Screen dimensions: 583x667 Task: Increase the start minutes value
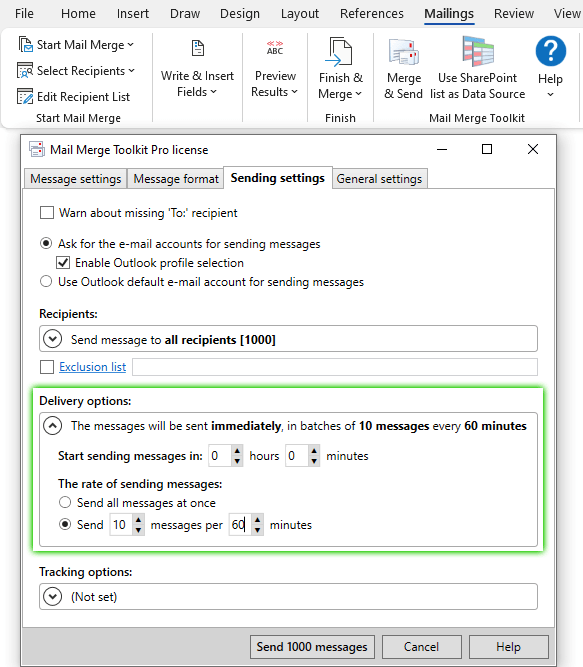[x=314, y=451]
